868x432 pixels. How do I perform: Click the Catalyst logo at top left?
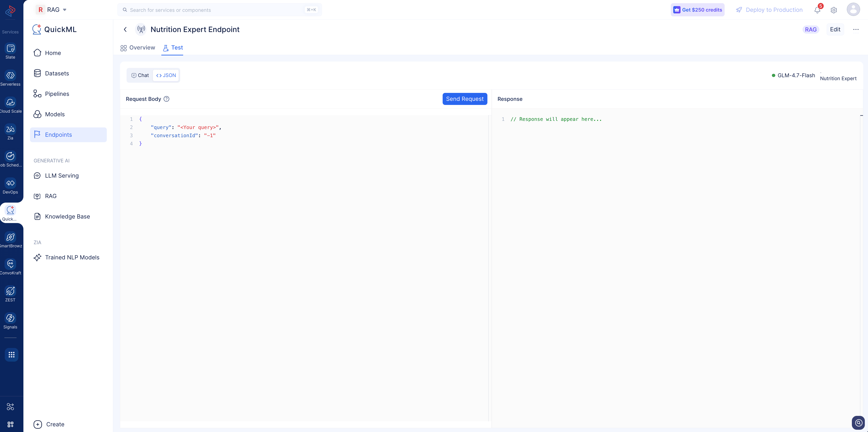10,11
